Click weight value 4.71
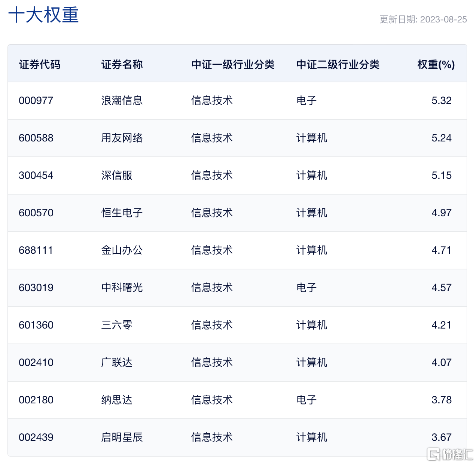This screenshot has width=476, height=464. 442,250
